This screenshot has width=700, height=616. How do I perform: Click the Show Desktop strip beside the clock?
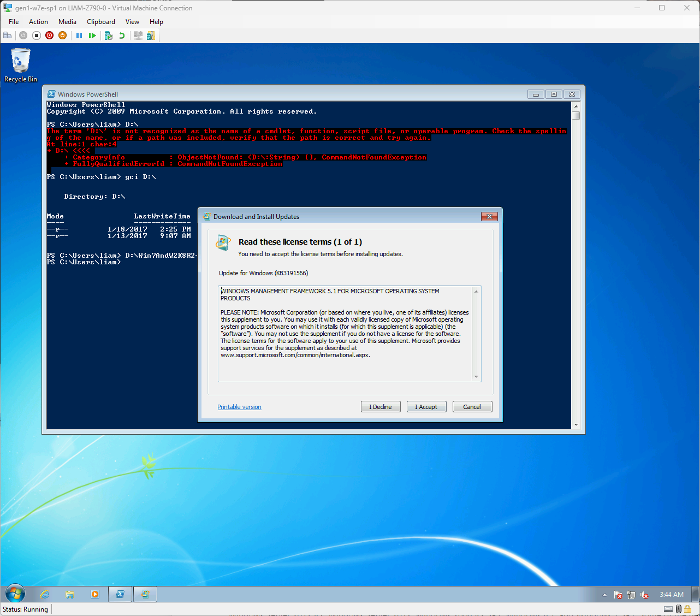coord(696,594)
